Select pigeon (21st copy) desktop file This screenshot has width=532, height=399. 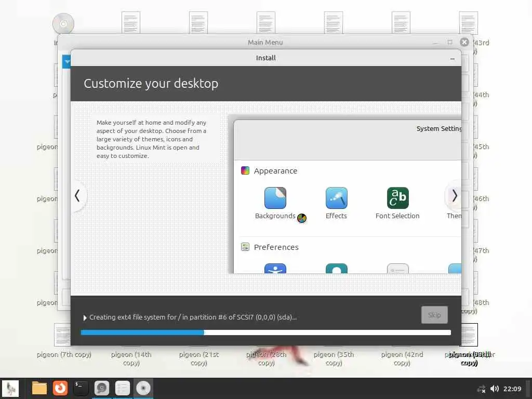pyautogui.click(x=199, y=358)
